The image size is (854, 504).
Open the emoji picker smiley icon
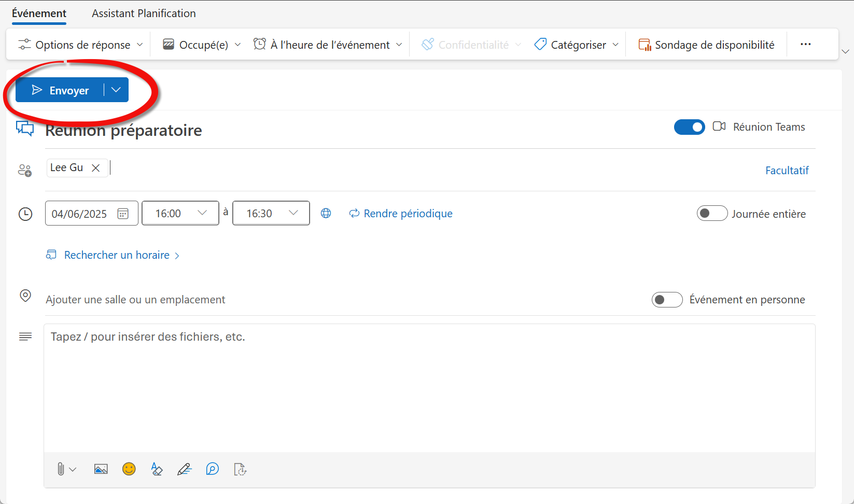[129, 469]
